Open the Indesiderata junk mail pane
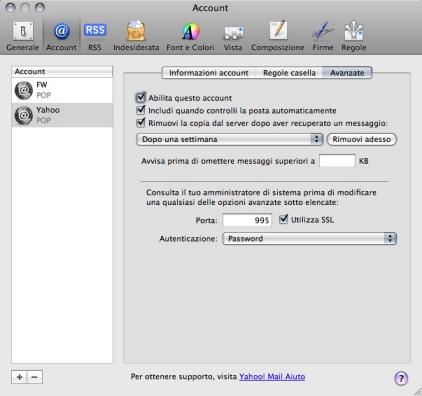The width and height of the screenshot is (422, 396). 136,36
